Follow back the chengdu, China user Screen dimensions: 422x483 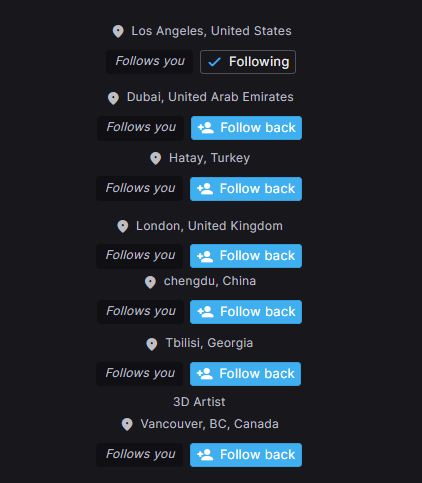[246, 312]
